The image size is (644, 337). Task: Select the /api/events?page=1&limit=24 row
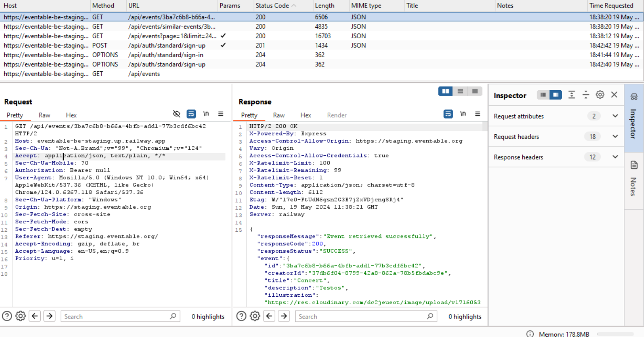[322, 36]
